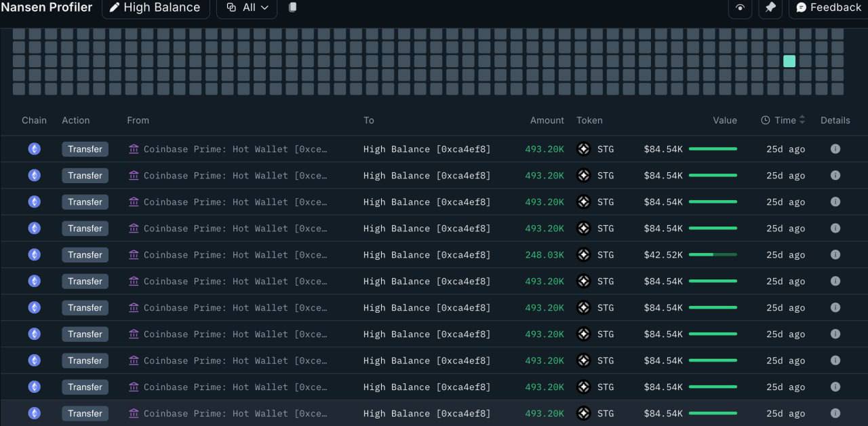
Task: Click the Action column header
Action: click(x=76, y=120)
